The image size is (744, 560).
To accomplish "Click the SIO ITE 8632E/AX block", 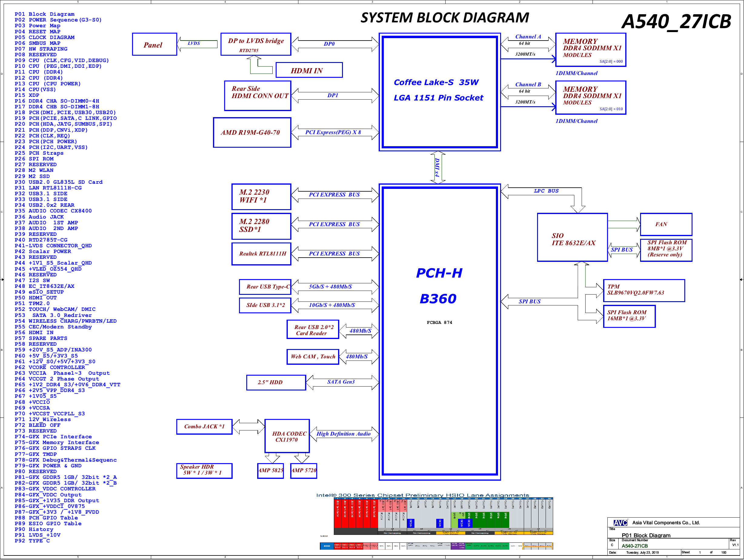I will pyautogui.click(x=572, y=238).
